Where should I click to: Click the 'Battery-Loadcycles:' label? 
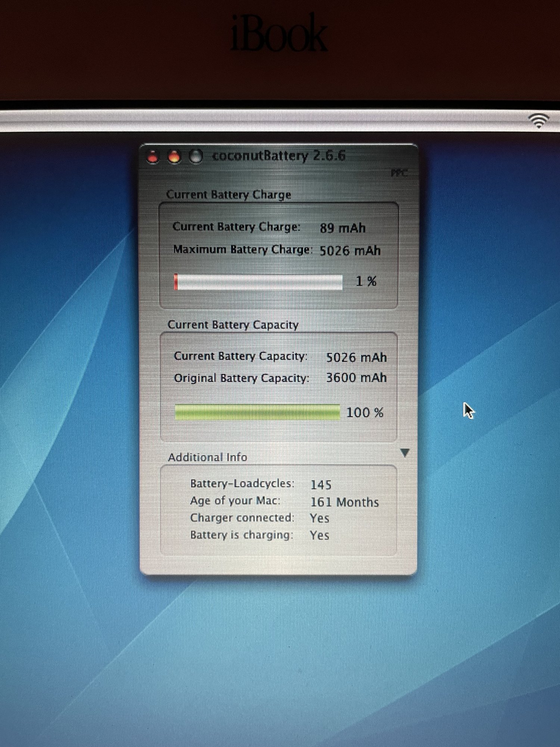242,484
